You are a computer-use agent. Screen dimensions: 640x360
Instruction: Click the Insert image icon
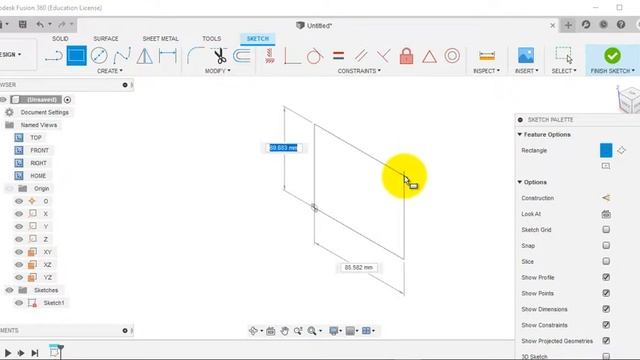point(526,56)
